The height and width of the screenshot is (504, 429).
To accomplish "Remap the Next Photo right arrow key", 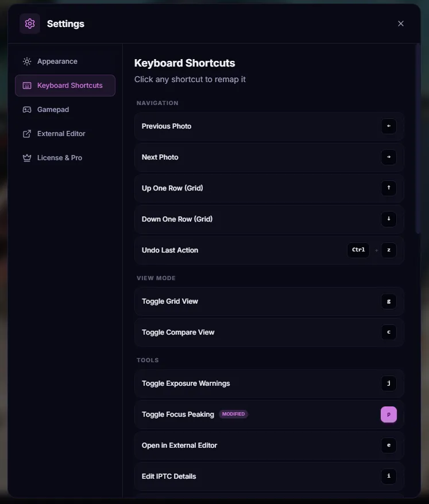I will [389, 157].
